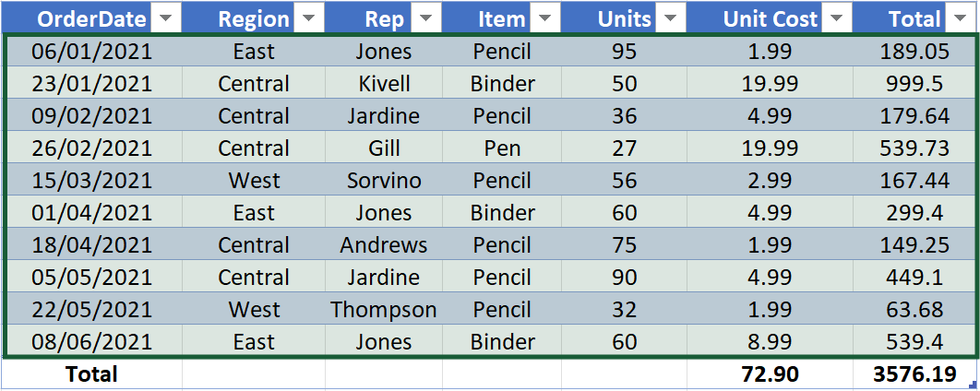Open the OrderDate filter dropdown
The image size is (980, 391).
point(165,18)
